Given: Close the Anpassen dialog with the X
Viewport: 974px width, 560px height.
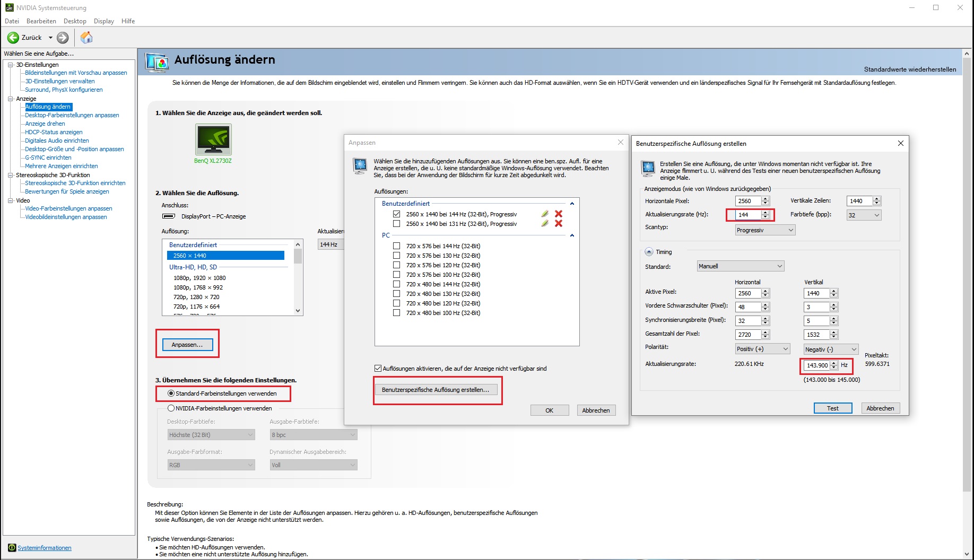Looking at the screenshot, I should [x=621, y=142].
